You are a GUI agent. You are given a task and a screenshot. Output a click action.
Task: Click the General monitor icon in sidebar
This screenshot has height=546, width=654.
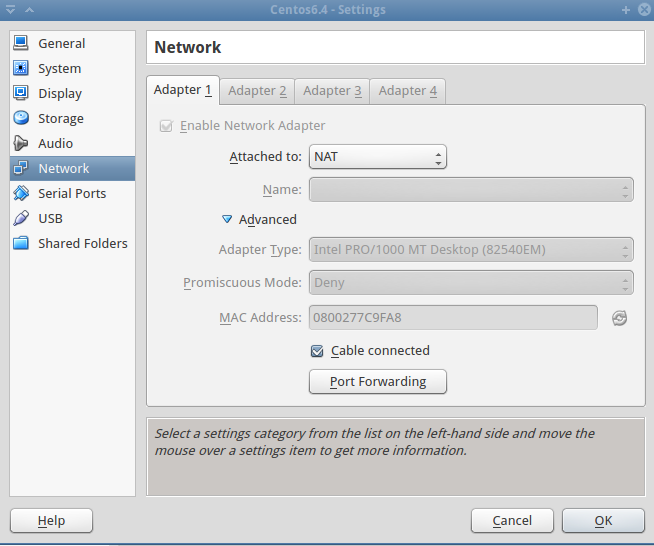click(20, 43)
